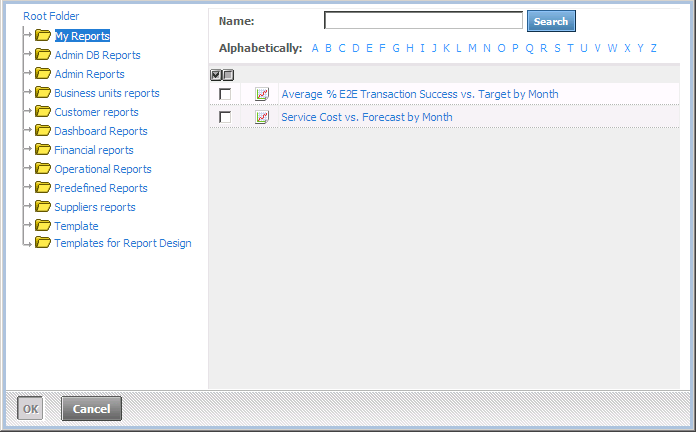Click the Search button

[551, 21]
